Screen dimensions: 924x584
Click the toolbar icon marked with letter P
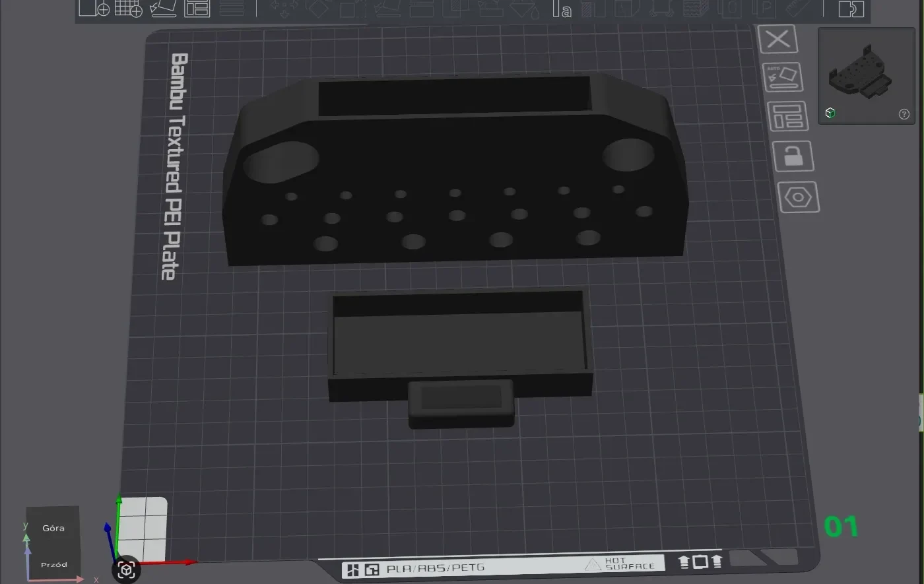click(x=765, y=8)
